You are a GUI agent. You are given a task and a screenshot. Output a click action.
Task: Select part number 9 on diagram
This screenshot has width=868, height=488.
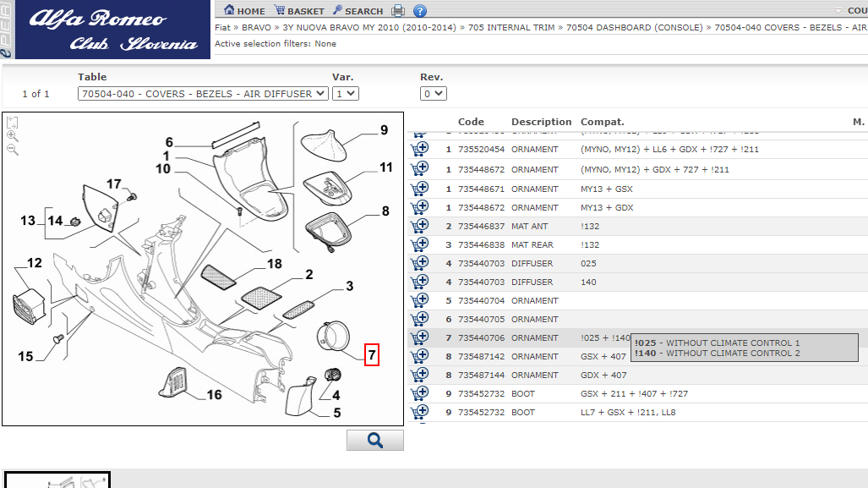coord(385,130)
